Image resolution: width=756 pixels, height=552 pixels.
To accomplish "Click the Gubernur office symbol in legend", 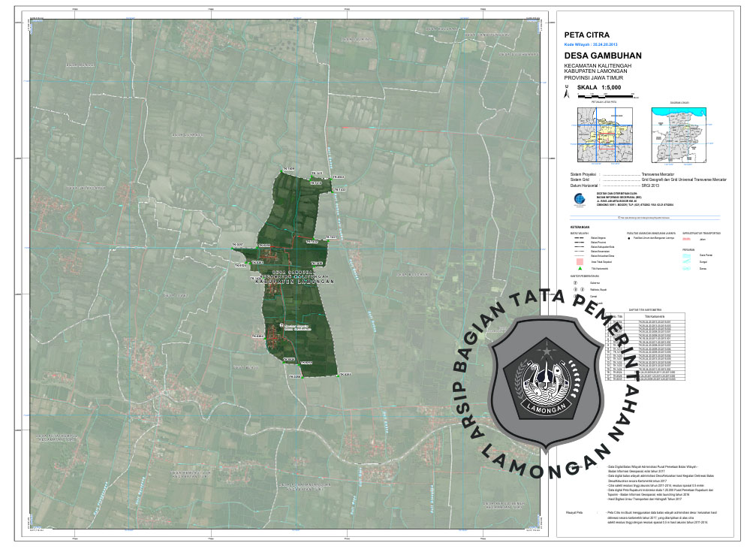I will 577,282.
